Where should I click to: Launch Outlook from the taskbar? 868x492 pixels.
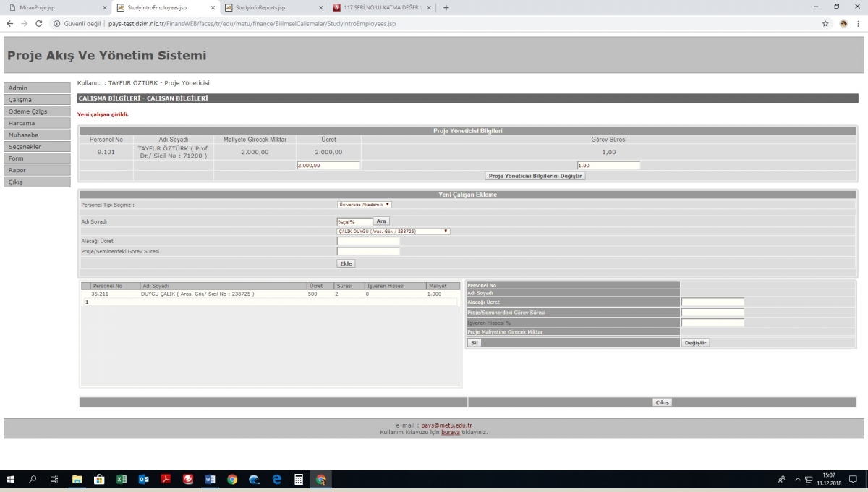[x=143, y=479]
